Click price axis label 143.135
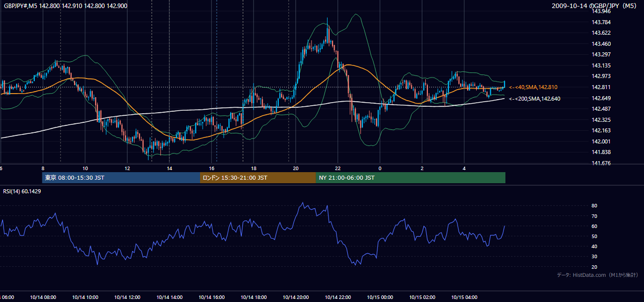This screenshot has height=302, width=644. click(601, 65)
